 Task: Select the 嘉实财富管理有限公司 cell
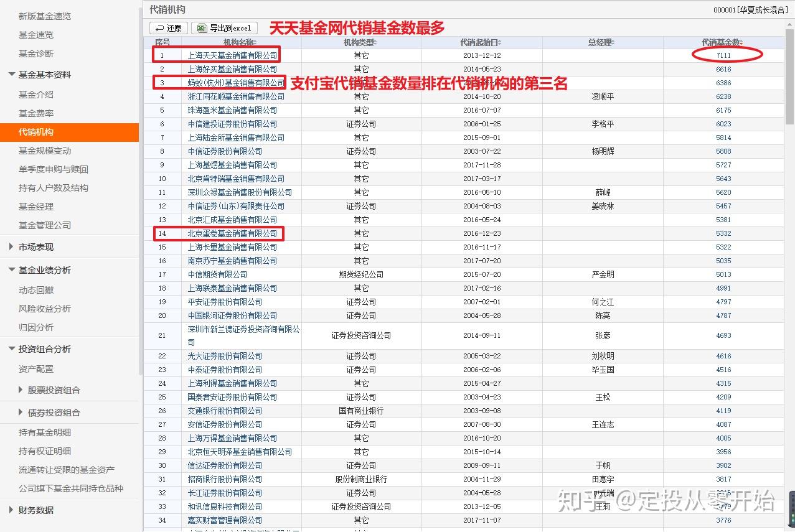[x=225, y=520]
